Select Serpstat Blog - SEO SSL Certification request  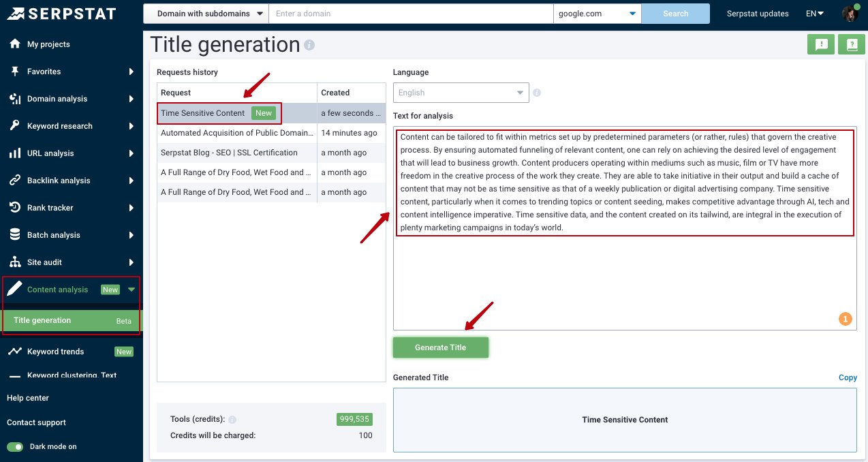coord(271,153)
